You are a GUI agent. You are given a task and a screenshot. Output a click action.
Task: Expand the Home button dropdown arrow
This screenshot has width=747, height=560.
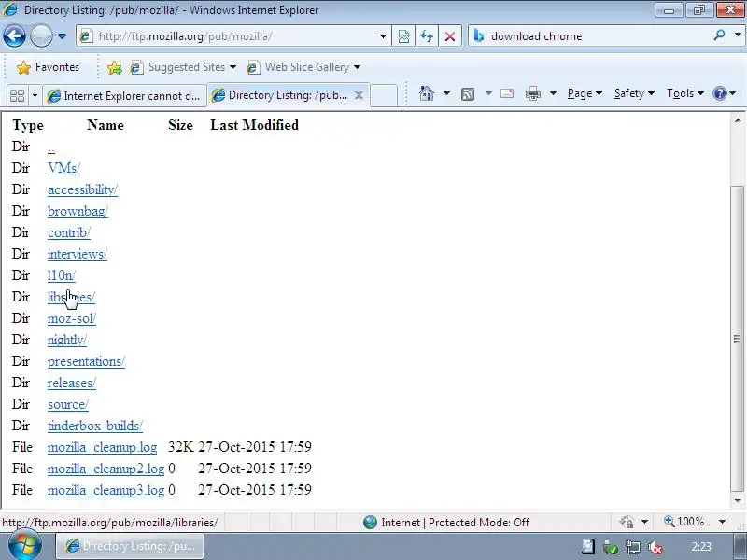446,93
